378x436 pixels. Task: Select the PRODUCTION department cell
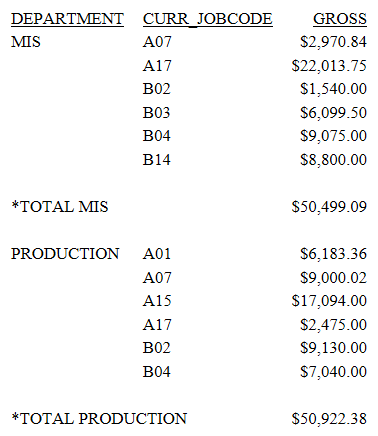point(65,254)
